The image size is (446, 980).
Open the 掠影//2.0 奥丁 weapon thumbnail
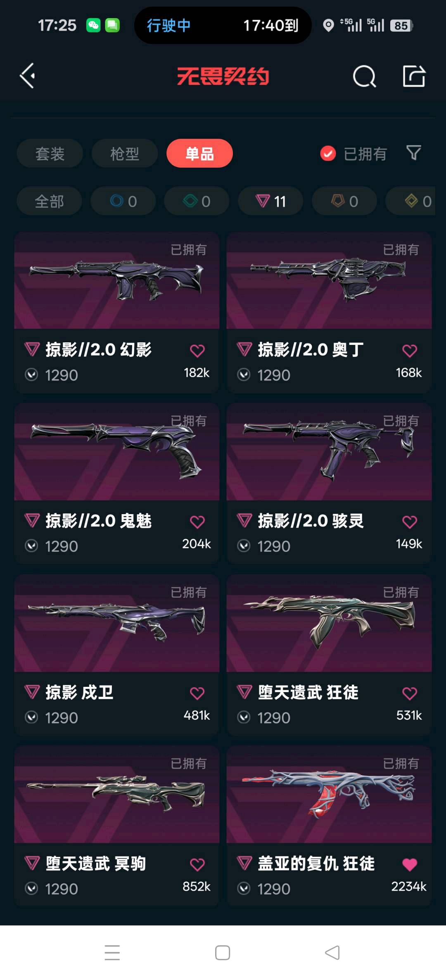[x=329, y=280]
